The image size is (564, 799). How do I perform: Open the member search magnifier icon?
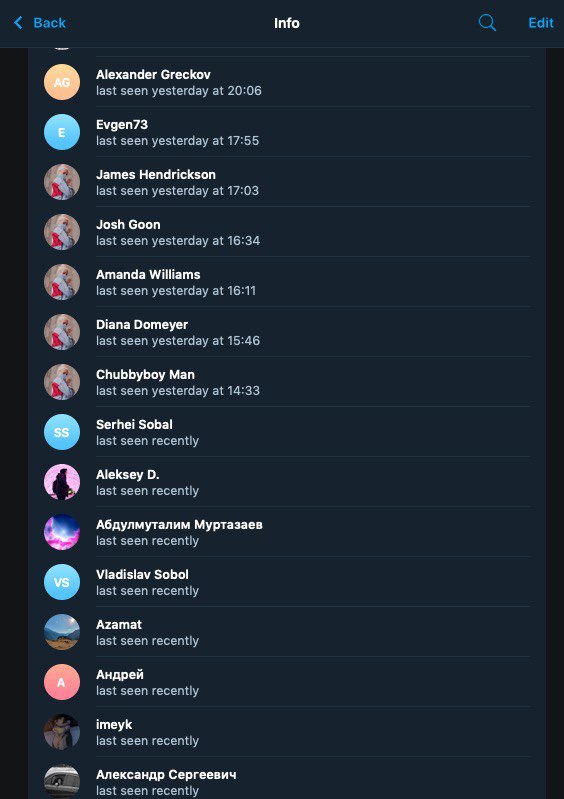[487, 23]
